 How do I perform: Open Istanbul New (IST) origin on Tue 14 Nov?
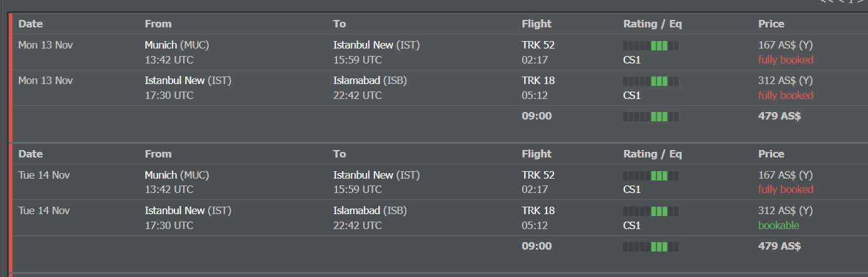click(188, 210)
